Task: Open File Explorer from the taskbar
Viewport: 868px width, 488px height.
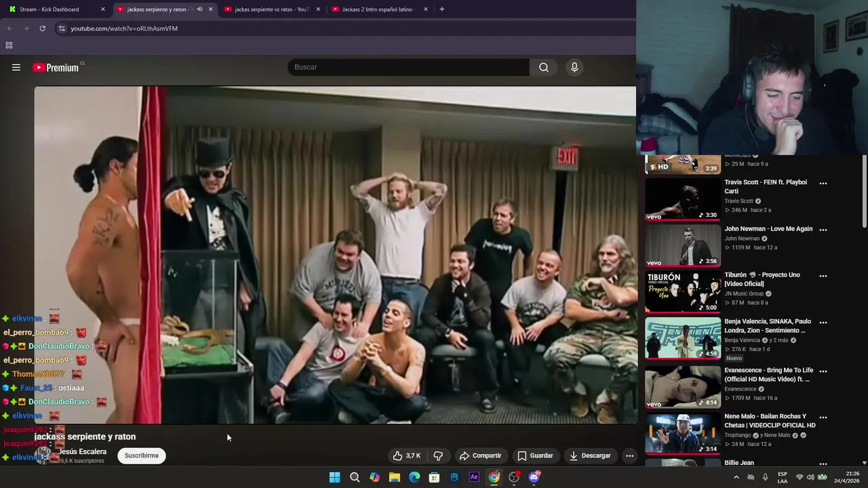Action: [x=394, y=477]
